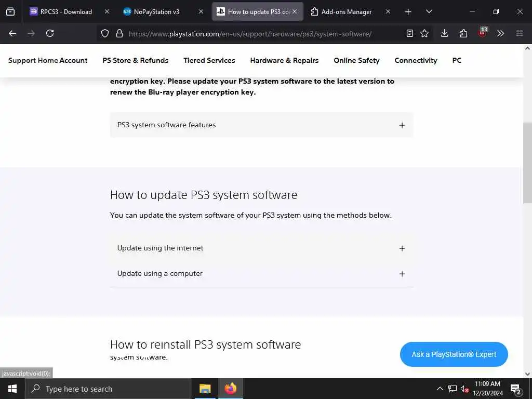Screen dimensions: 532x399
Task: Open Firefox View tab list icon
Action: tap(10, 11)
